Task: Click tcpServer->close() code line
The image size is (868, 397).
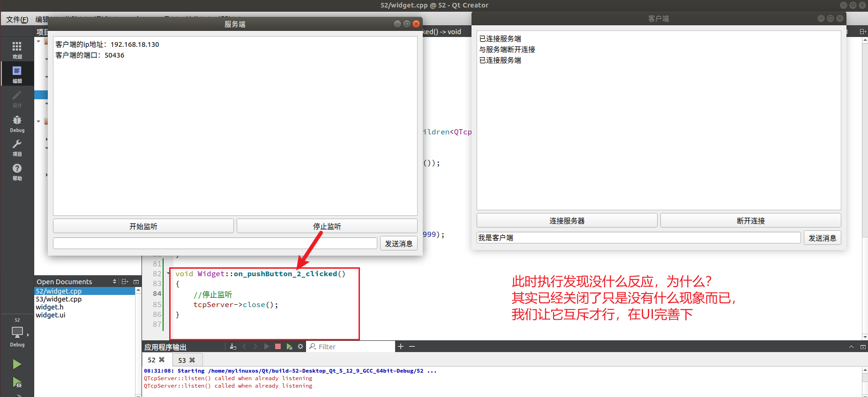Action: pyautogui.click(x=236, y=305)
